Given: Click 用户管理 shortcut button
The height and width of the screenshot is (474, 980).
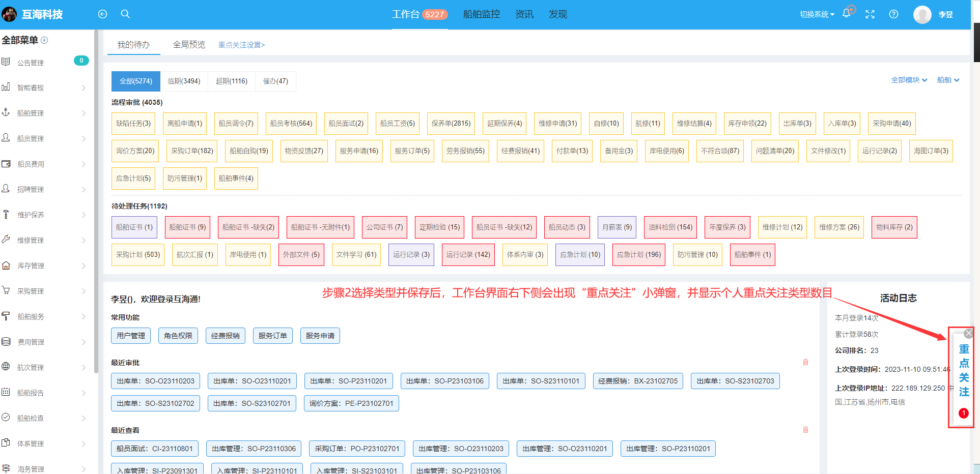Looking at the screenshot, I should point(131,336).
